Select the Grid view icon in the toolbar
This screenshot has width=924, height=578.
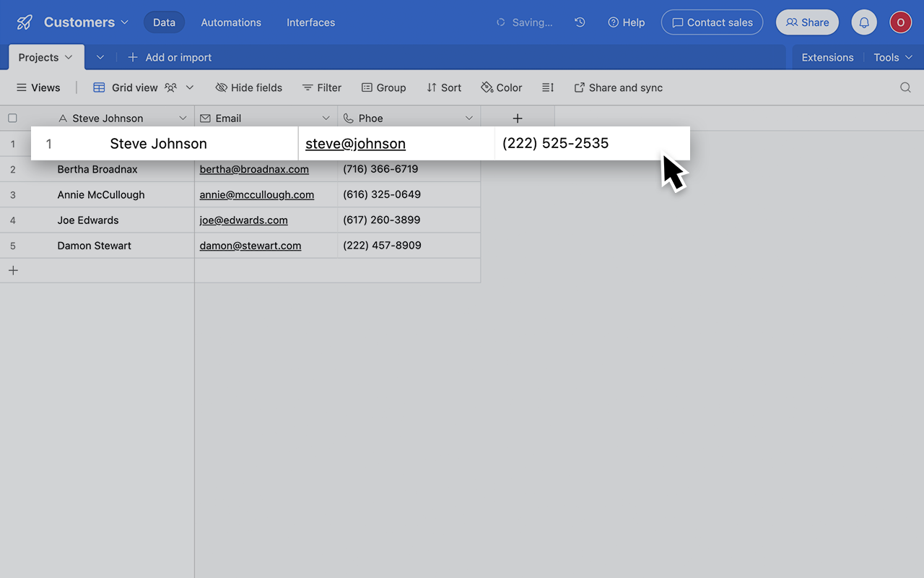(98, 87)
